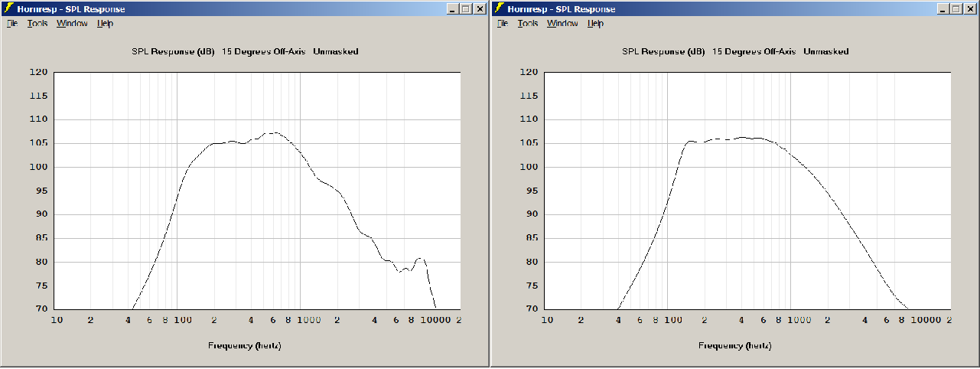Click 'Frequency (hertz)' label in left window
This screenshot has width=980, height=369.
pyautogui.click(x=245, y=346)
